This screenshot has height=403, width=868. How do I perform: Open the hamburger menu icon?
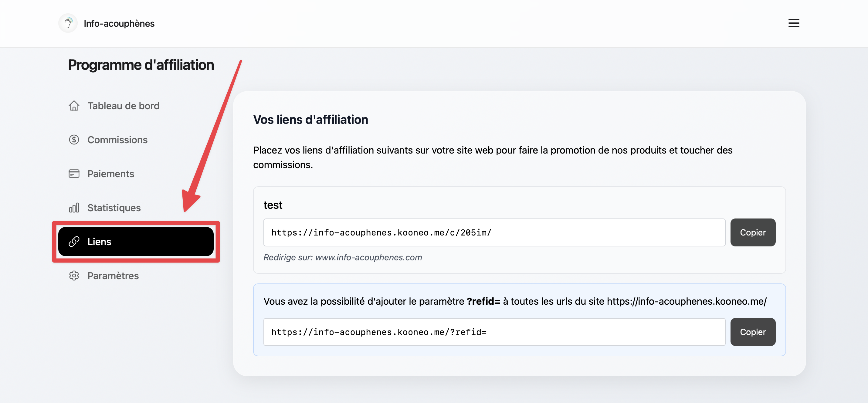click(794, 23)
